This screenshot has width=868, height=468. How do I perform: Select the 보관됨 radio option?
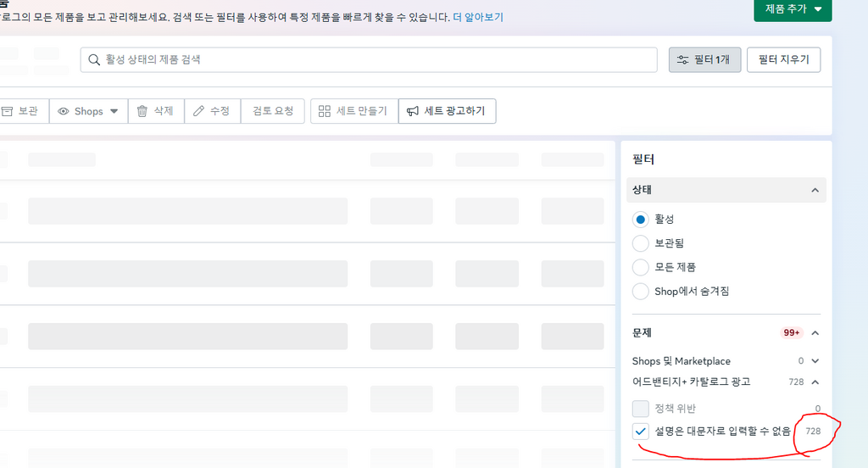[641, 243]
